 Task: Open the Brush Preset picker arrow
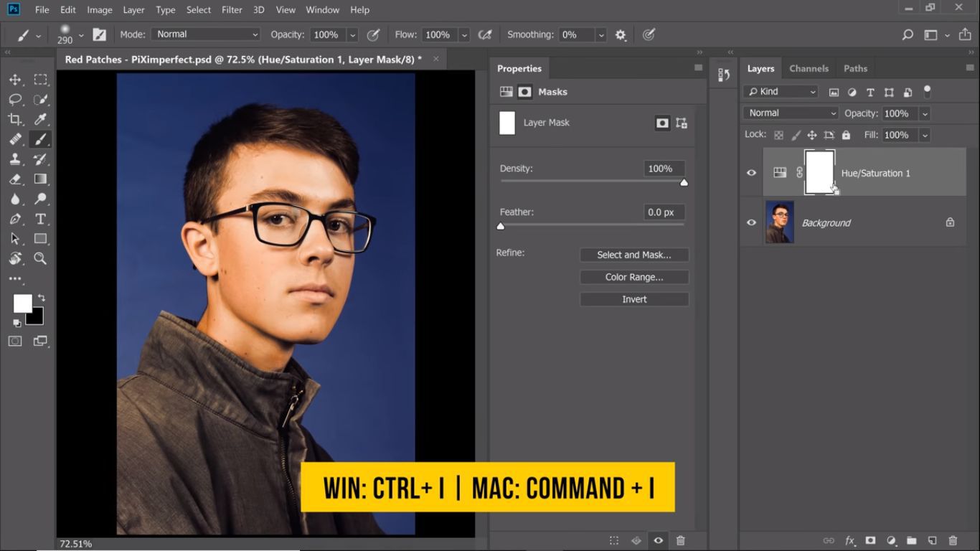pyautogui.click(x=81, y=34)
